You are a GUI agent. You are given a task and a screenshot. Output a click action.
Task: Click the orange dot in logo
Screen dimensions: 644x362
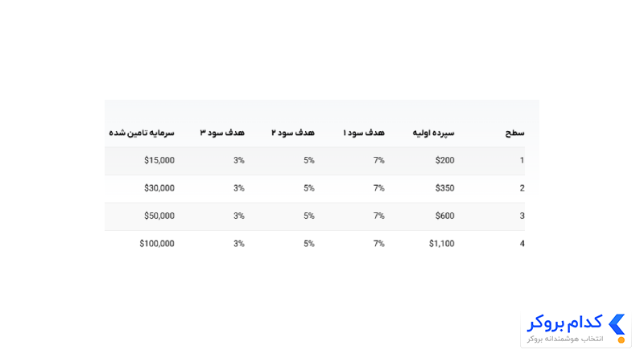pos(621,339)
